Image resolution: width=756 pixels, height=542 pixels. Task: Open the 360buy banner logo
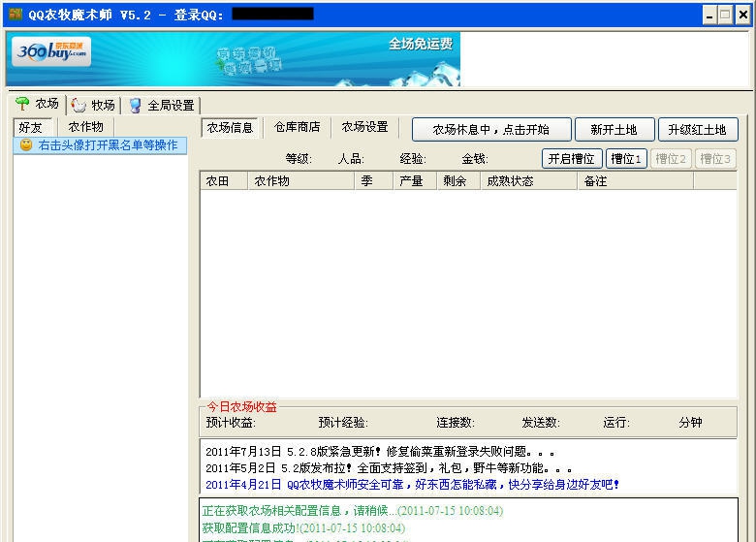tap(51, 51)
